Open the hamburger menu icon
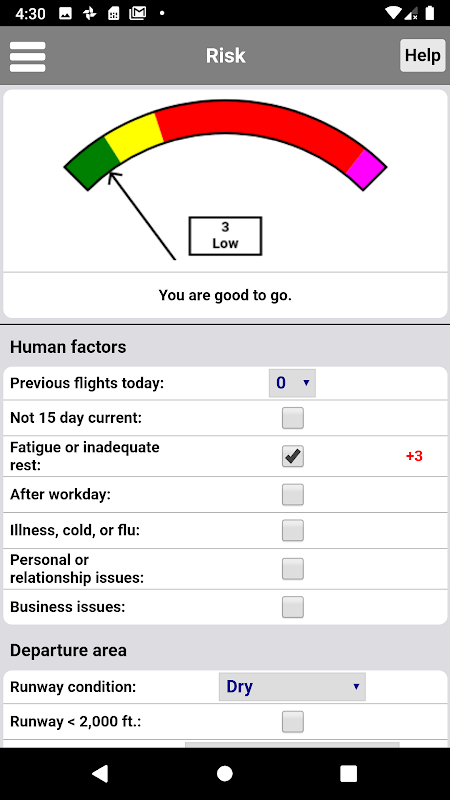Viewport: 450px width, 800px height. click(28, 56)
